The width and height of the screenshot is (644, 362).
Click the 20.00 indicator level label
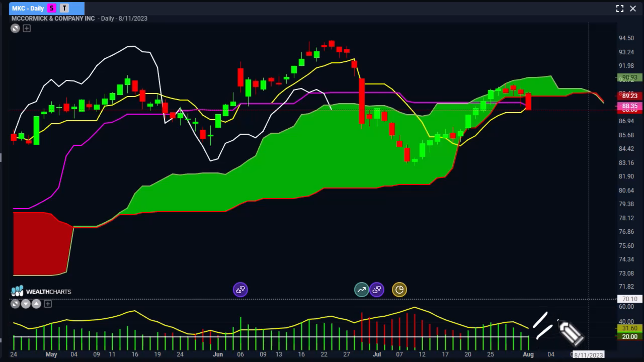coord(630,337)
